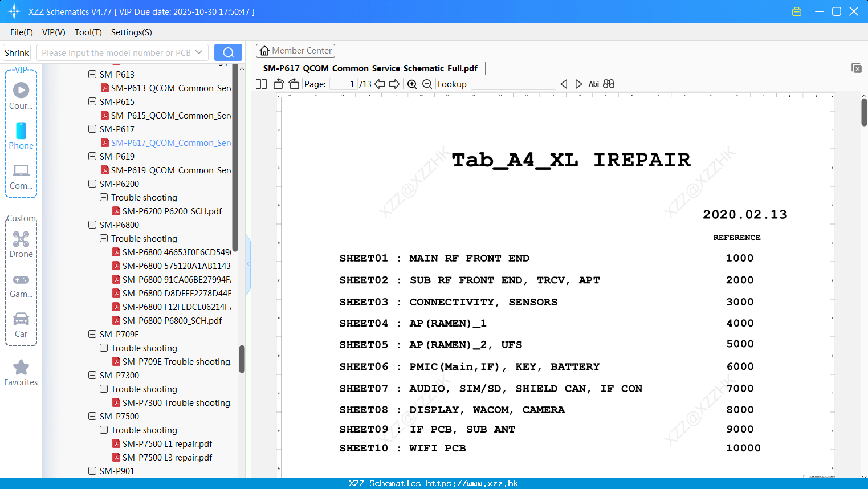Image resolution: width=868 pixels, height=489 pixels.
Task: Click the PDF viewer vertical scrollbar thumb
Action: click(864, 112)
